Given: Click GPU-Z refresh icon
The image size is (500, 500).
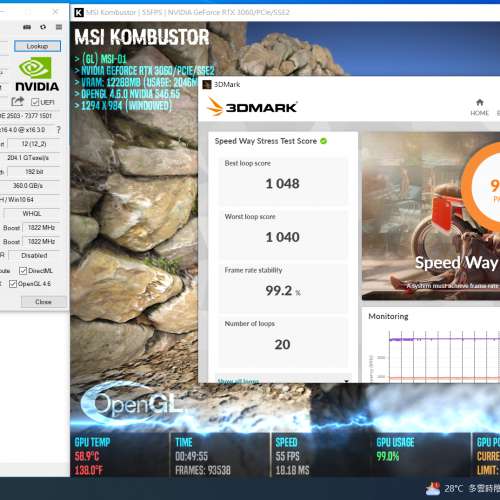Looking at the screenshot, I should (x=43, y=27).
